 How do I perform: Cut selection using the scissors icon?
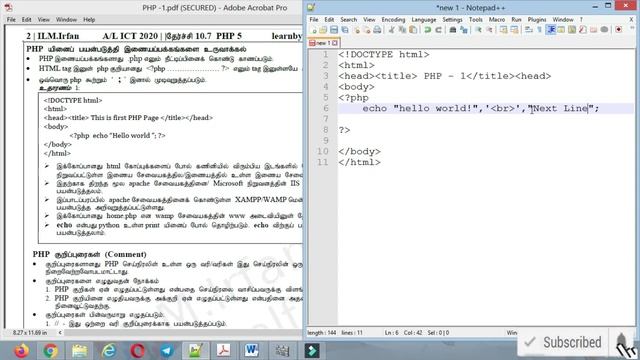click(x=391, y=30)
